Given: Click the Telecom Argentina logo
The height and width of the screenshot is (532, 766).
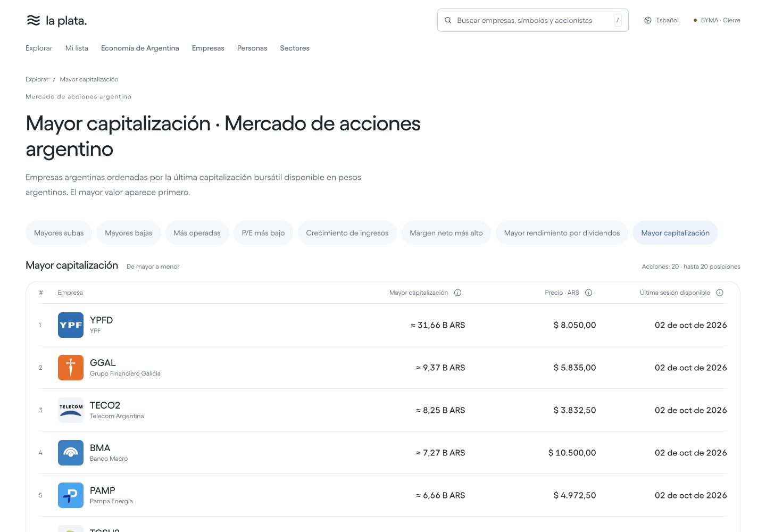Looking at the screenshot, I should [71, 410].
